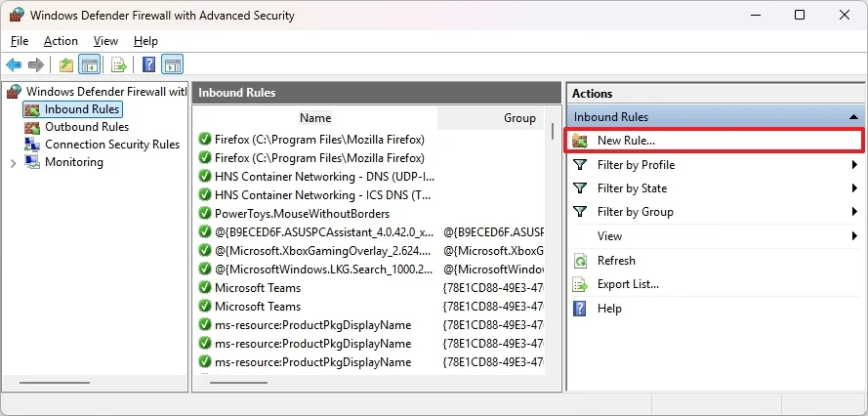Screen dimensions: 868x416
Task: Click the Back arrow toolbar icon
Action: [x=14, y=64]
